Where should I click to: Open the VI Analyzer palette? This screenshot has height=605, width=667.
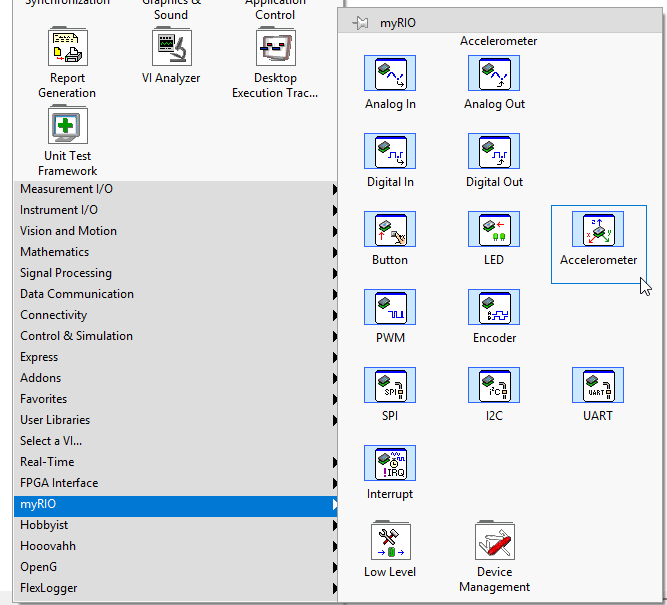[171, 47]
